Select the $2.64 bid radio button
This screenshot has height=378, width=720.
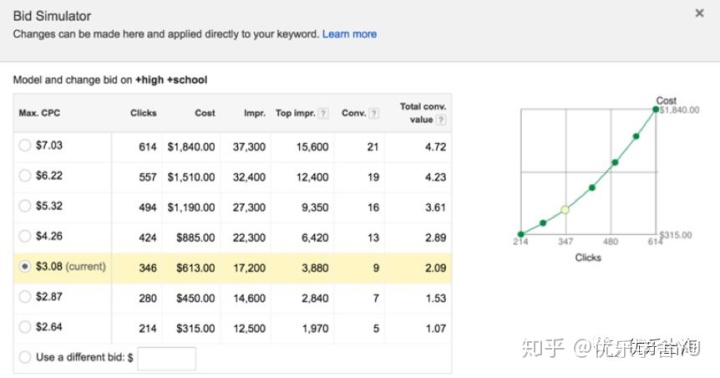[x=25, y=327]
